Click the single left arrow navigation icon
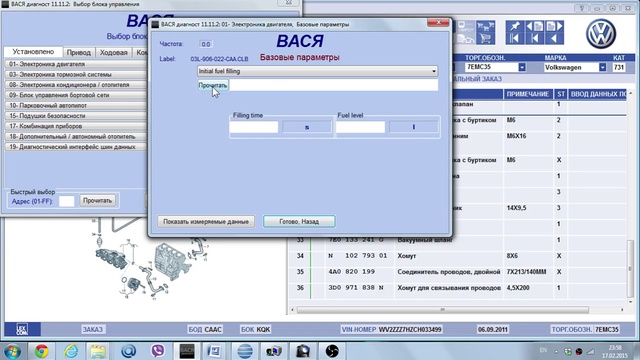This screenshot has height=360, width=640. point(554,39)
